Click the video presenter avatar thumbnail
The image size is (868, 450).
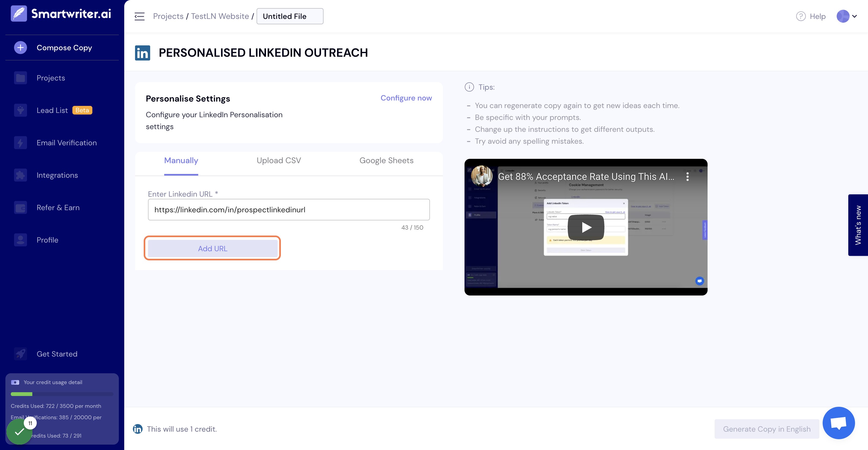point(482,176)
